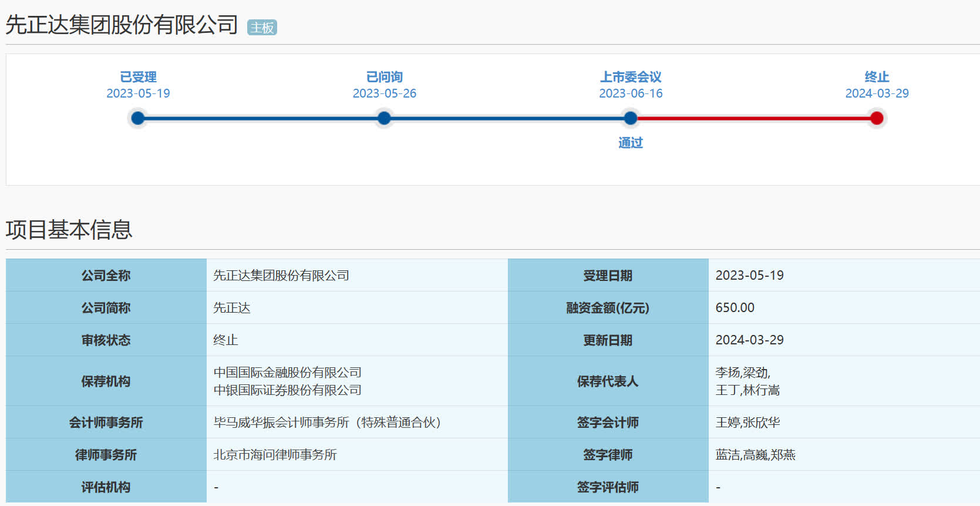Viewport: 980px width, 506px height.
Task: Click the 已问询 timeline dot
Action: pyautogui.click(x=384, y=119)
